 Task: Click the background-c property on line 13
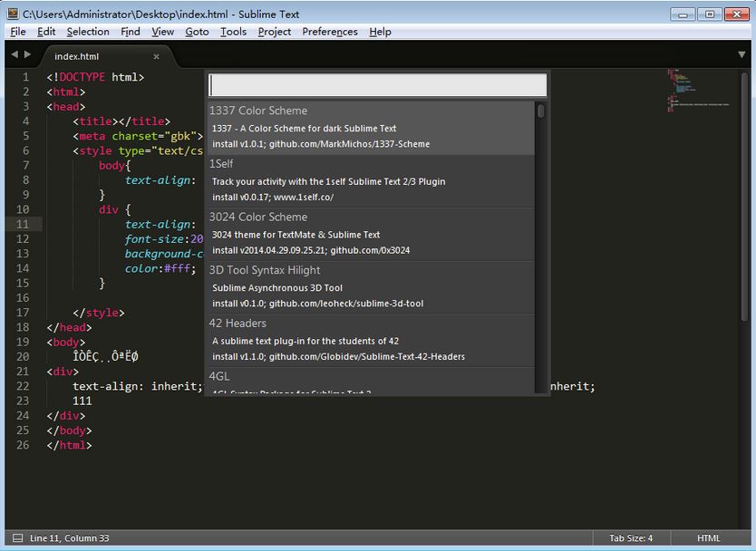pos(164,254)
